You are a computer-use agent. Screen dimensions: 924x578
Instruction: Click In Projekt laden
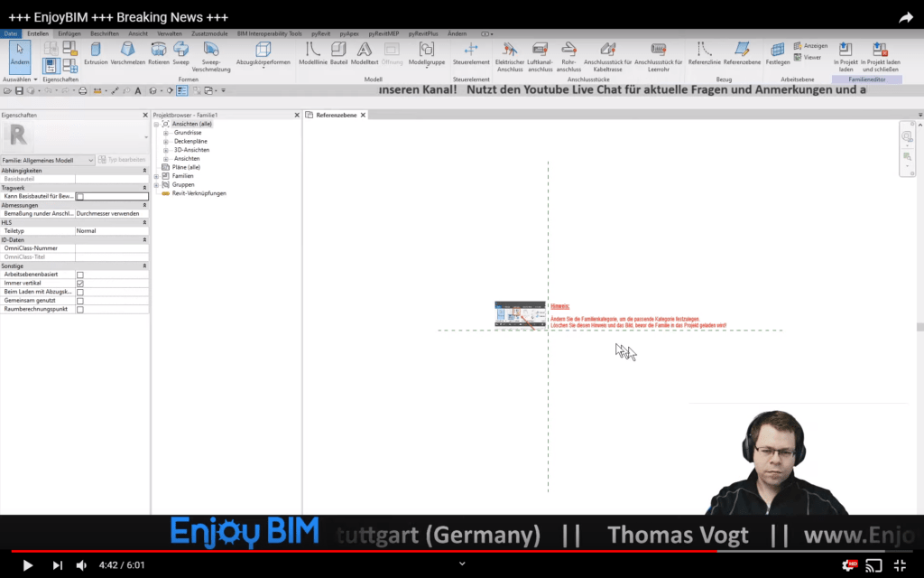point(845,57)
